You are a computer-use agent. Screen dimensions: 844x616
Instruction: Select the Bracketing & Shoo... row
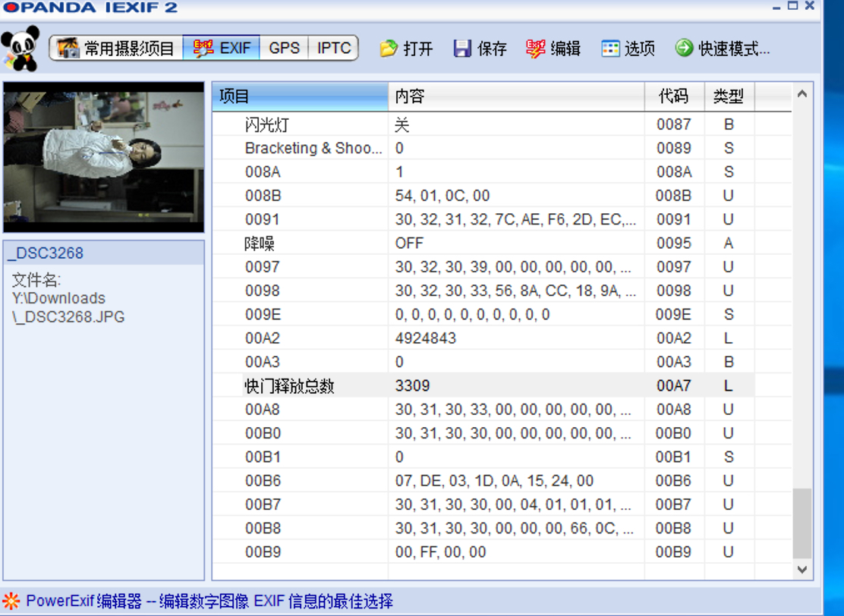point(502,148)
